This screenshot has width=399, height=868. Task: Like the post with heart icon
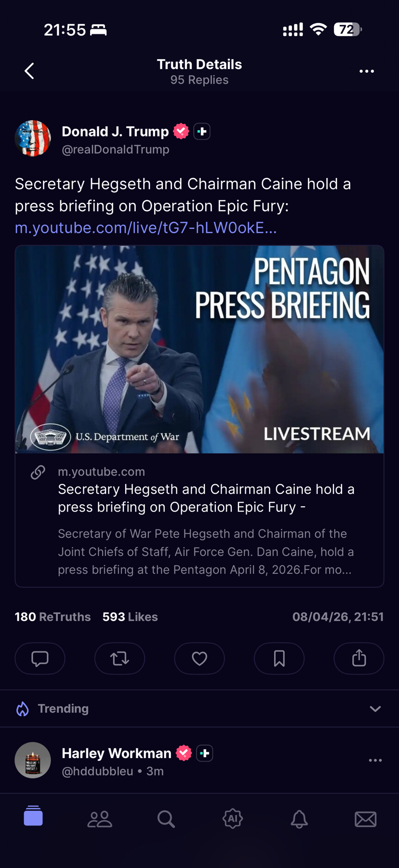point(199,658)
